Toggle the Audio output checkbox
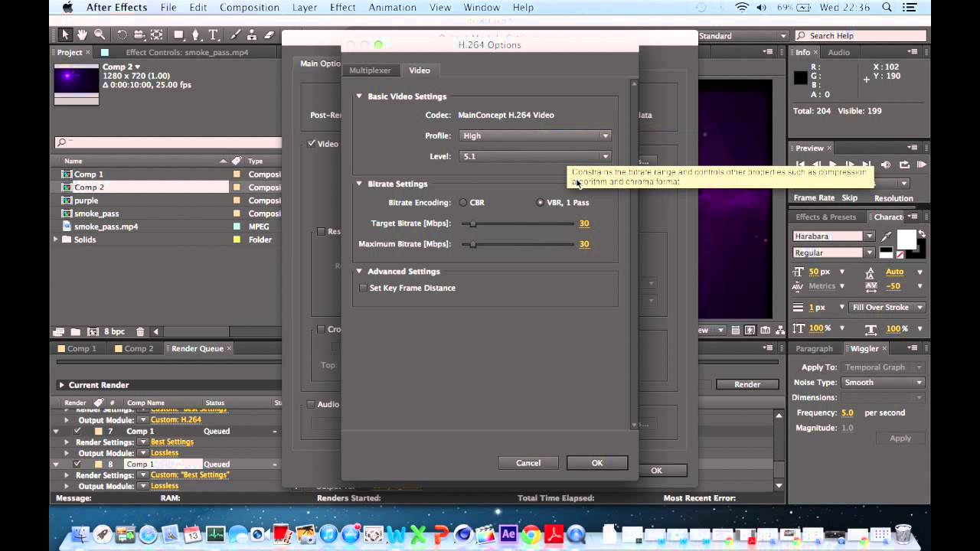 [311, 404]
